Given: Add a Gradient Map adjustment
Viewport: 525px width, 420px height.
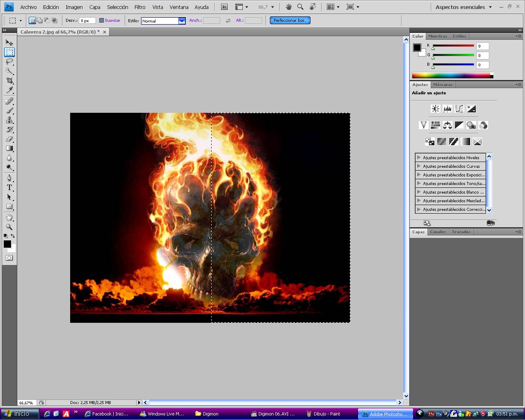Looking at the screenshot, I should [x=466, y=142].
